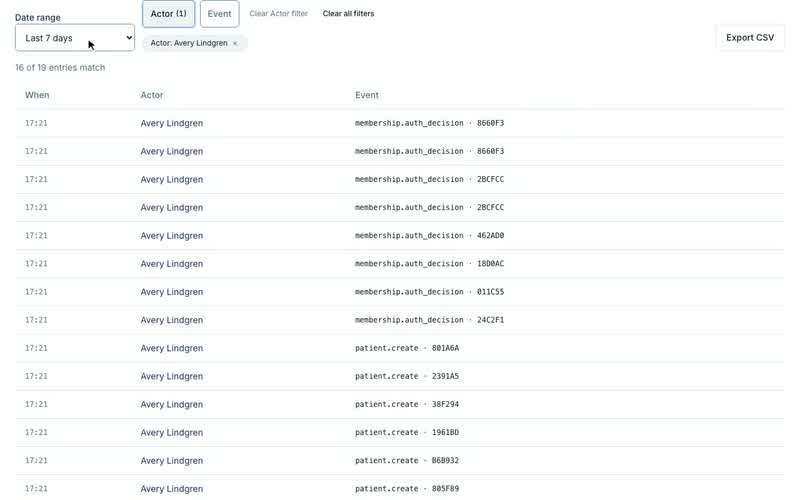The width and height of the screenshot is (800, 500).
Task: Remove the Actor: Avery Lindgren filter chip
Action: pyautogui.click(x=235, y=43)
